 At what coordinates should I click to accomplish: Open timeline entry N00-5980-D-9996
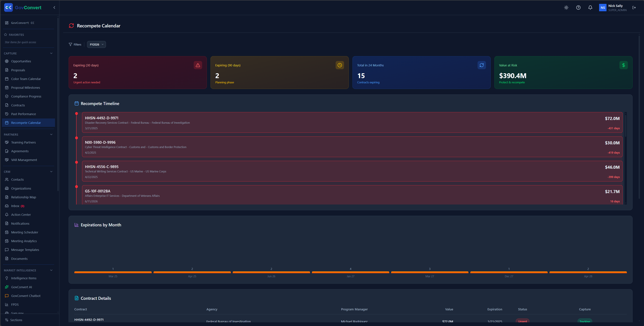(352, 147)
